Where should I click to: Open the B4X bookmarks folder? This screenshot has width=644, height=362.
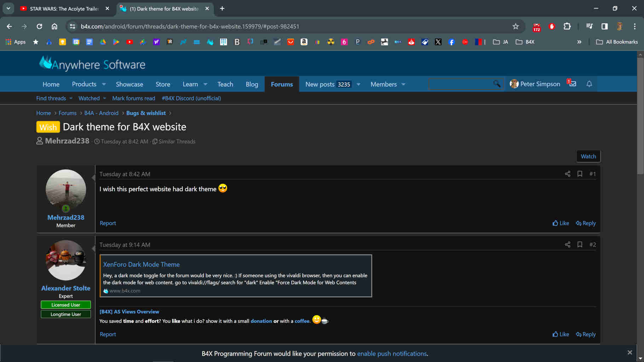coord(525,42)
